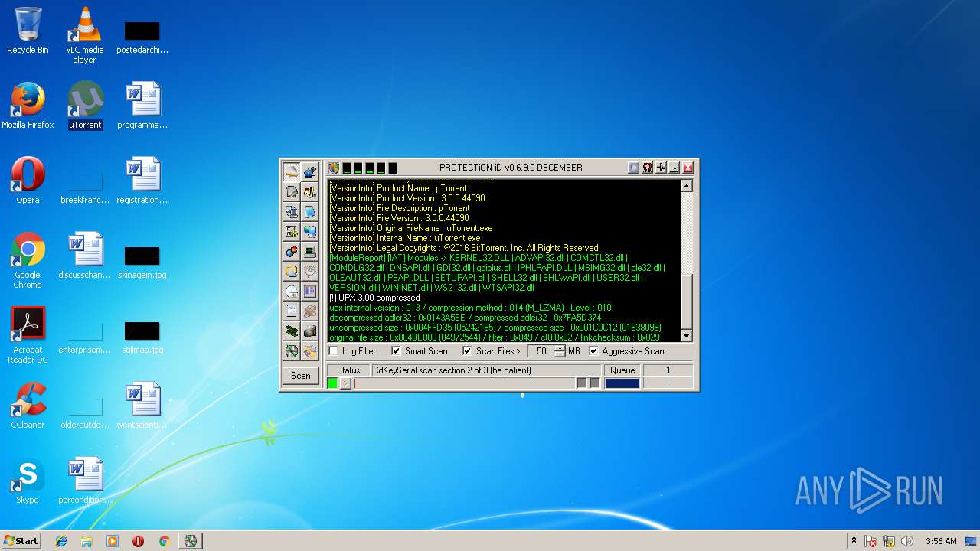Show hidden system tray icons arrow
980x551 pixels.
pos(854,541)
